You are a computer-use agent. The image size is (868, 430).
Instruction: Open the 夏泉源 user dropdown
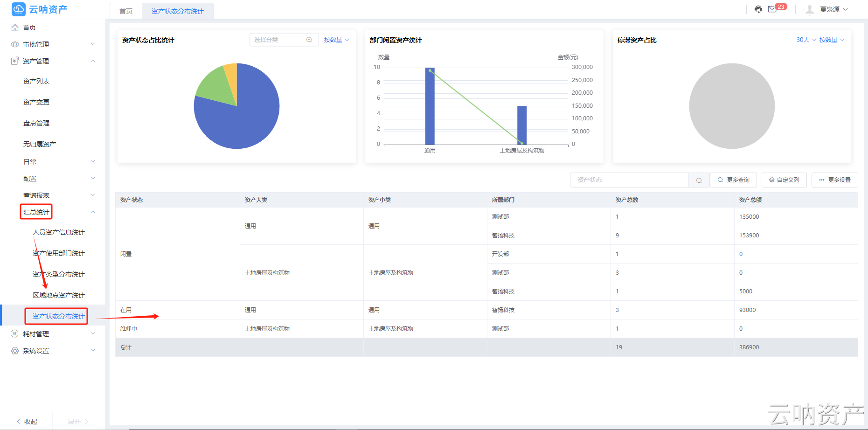[x=834, y=9]
